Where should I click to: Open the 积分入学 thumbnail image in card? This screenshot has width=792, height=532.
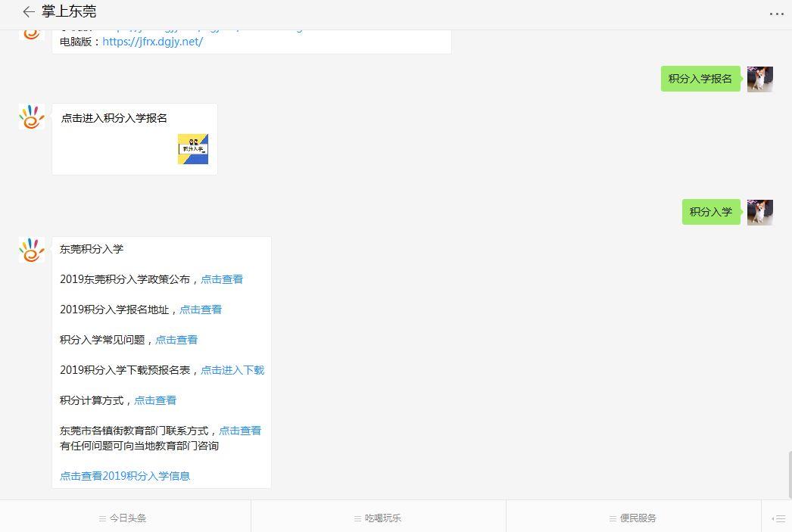tap(192, 149)
